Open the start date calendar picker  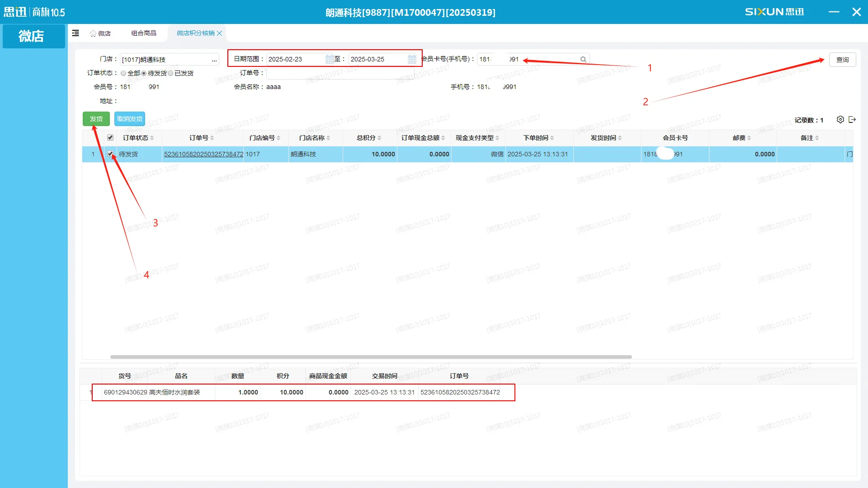click(x=329, y=59)
